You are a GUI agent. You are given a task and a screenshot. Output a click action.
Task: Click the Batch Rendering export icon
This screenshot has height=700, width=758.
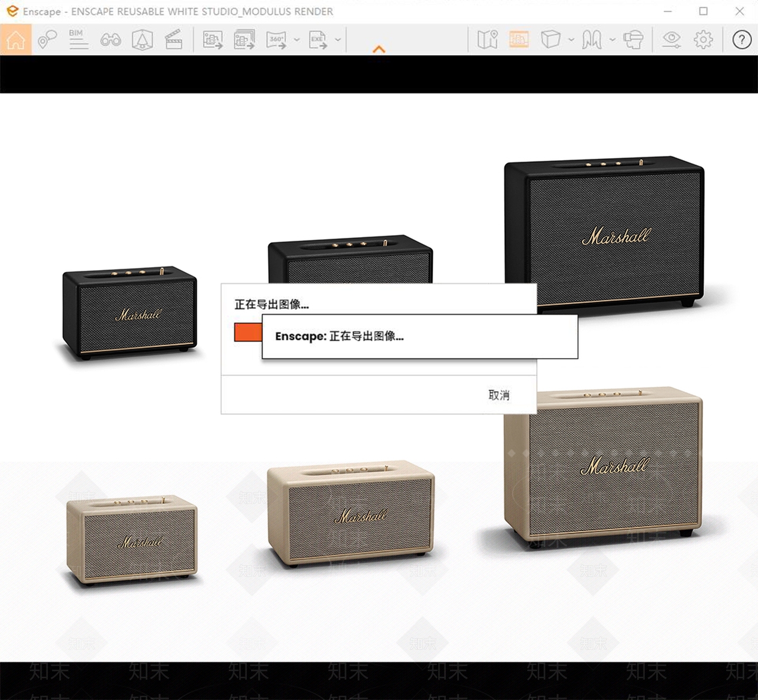(244, 40)
